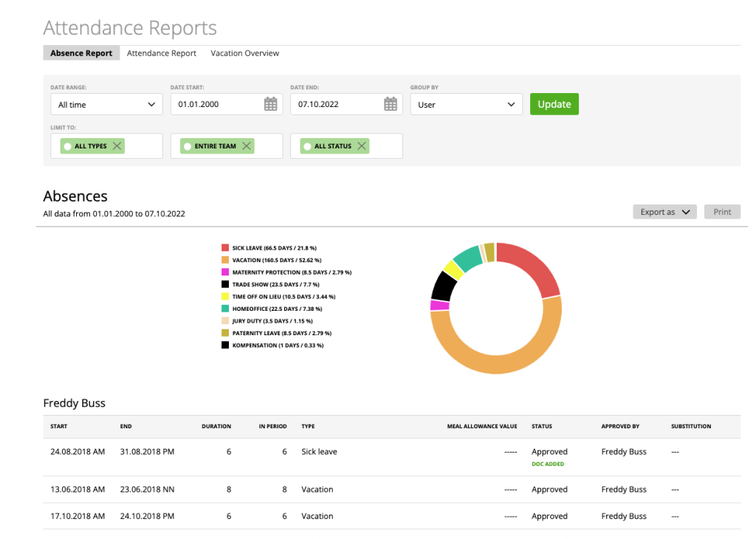Screen dimensions: 756x539
Task: Click the 23.06.2018 NN end date
Action: coord(147,490)
